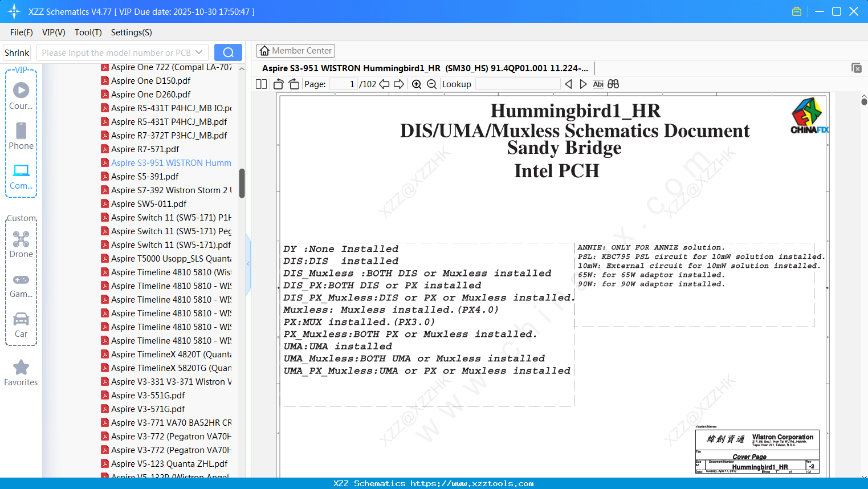Collapse the file list panel handle
868x489 pixels.
pyautogui.click(x=248, y=263)
